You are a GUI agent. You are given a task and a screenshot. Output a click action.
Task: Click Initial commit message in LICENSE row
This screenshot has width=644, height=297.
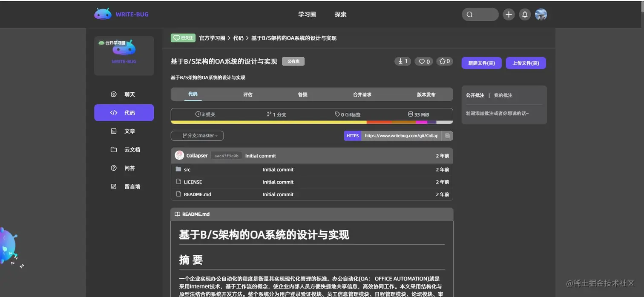[278, 182]
